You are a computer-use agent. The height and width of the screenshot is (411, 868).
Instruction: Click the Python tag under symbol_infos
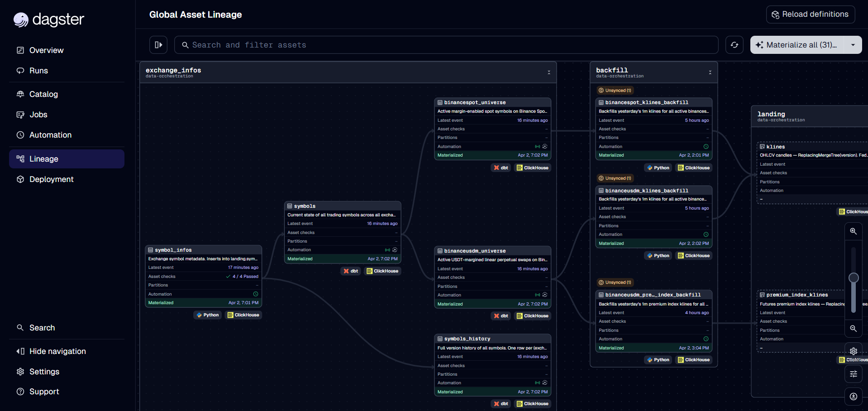208,315
